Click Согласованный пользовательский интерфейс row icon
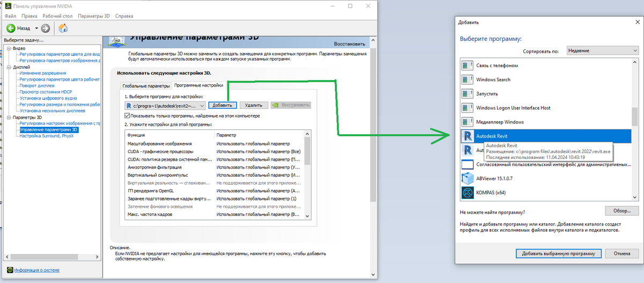This screenshot has height=283, width=644. [x=466, y=164]
